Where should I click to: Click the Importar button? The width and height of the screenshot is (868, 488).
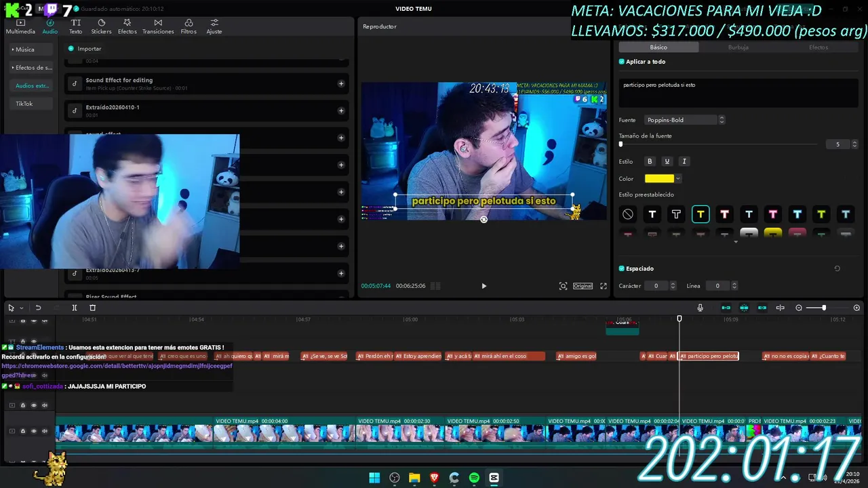[x=85, y=49]
